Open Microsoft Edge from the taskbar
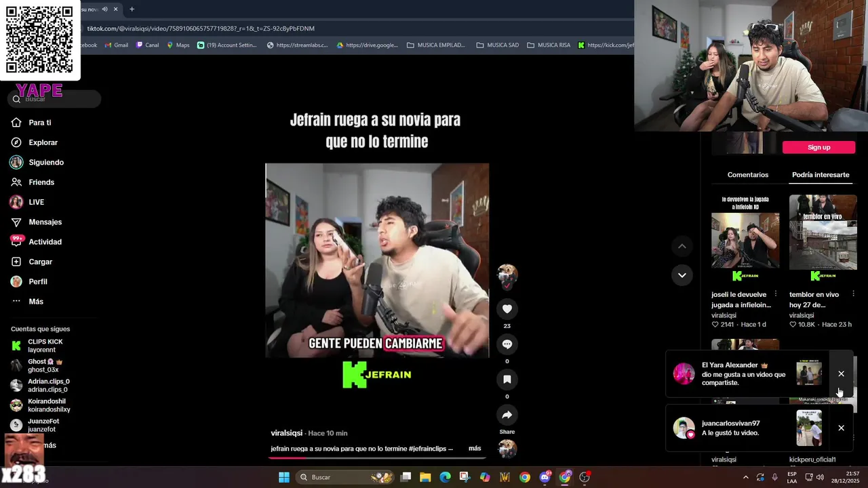 tap(445, 477)
